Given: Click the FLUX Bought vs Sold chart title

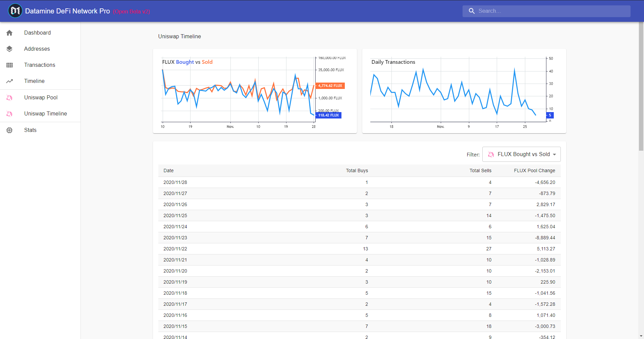Looking at the screenshot, I should [187, 62].
